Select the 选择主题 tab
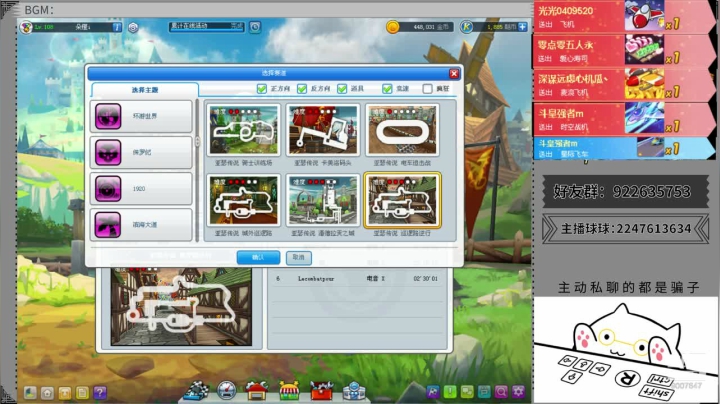The width and height of the screenshot is (720, 404). [x=145, y=90]
